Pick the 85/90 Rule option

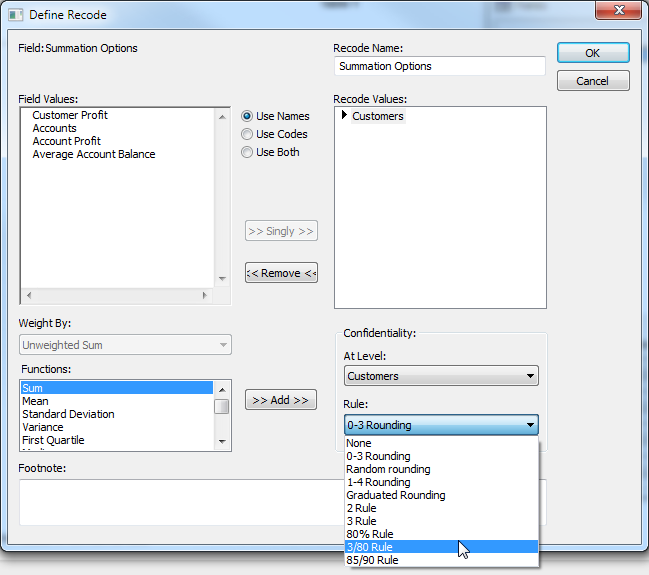pos(372,560)
